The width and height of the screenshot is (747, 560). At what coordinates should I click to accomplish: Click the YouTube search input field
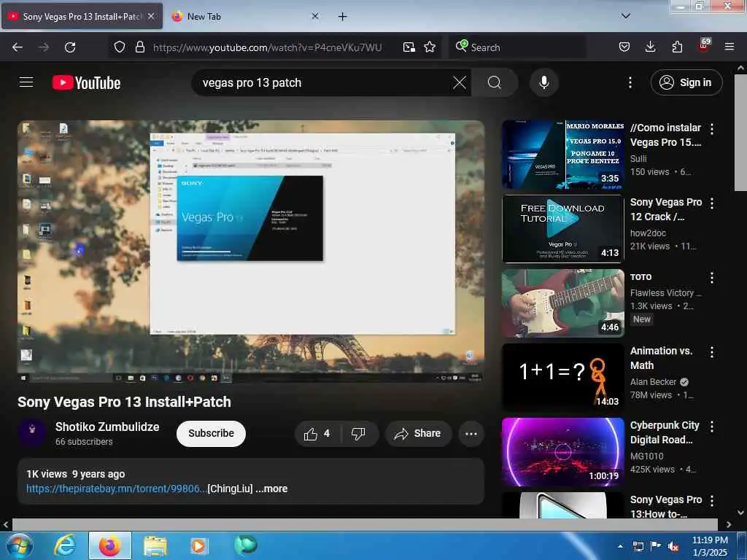(x=324, y=82)
